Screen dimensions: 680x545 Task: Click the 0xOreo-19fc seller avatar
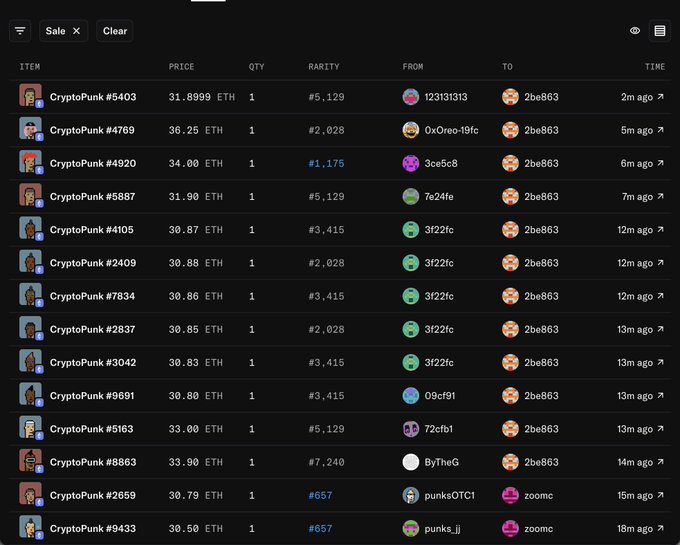click(411, 130)
